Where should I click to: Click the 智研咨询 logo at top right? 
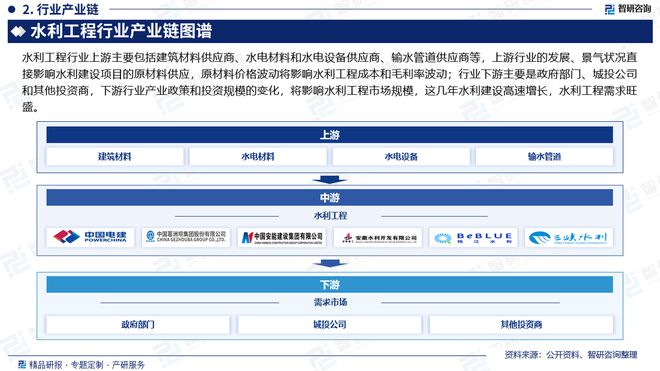[x=628, y=9]
